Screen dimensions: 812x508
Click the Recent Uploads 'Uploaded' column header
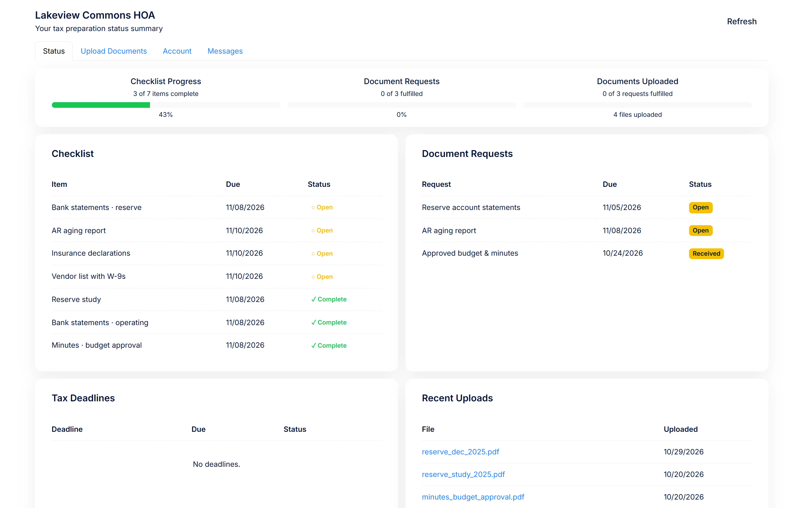coord(680,429)
